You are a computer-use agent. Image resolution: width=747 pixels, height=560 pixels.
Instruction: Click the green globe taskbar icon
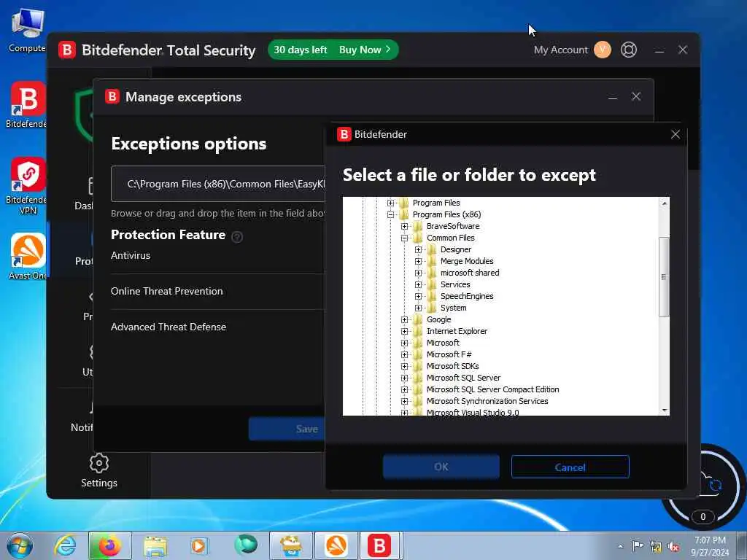[x=245, y=545]
